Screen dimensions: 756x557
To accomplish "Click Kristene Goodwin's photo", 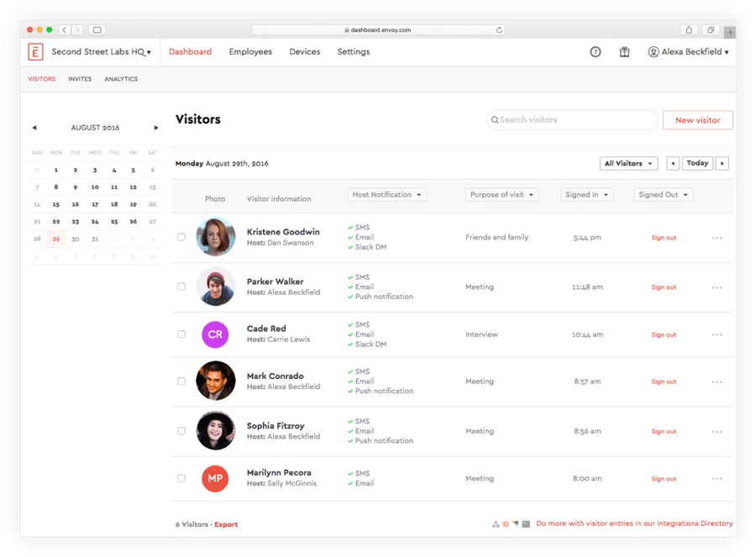I will click(216, 237).
